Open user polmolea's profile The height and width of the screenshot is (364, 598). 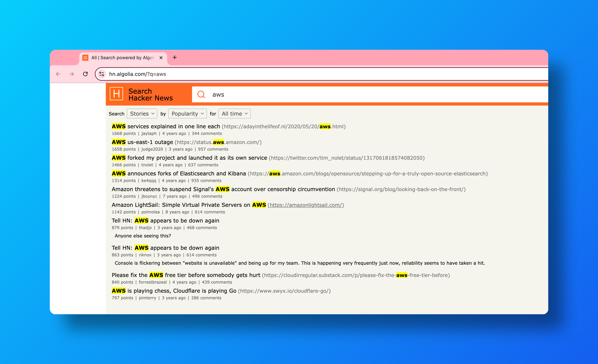point(150,212)
